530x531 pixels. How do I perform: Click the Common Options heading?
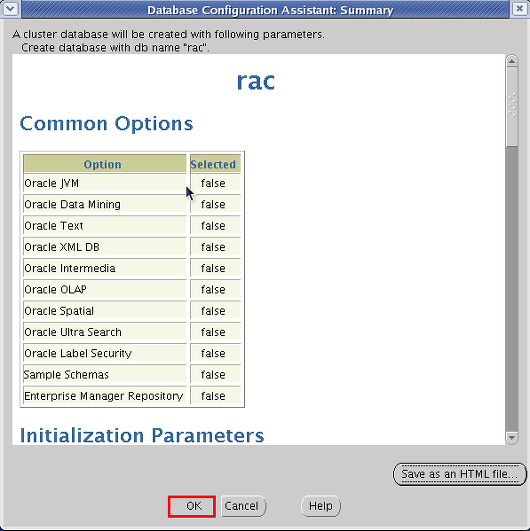[106, 124]
